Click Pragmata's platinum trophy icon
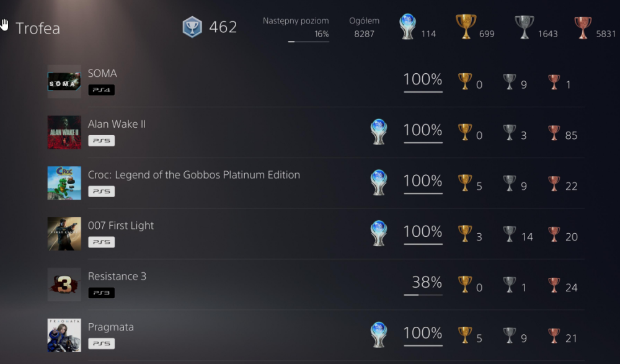This screenshot has height=364, width=620. [x=378, y=335]
